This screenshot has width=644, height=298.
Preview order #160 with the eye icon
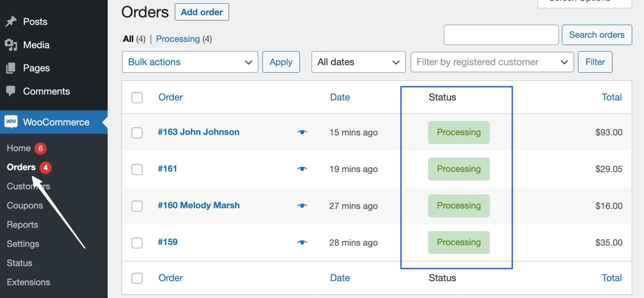pyautogui.click(x=302, y=206)
